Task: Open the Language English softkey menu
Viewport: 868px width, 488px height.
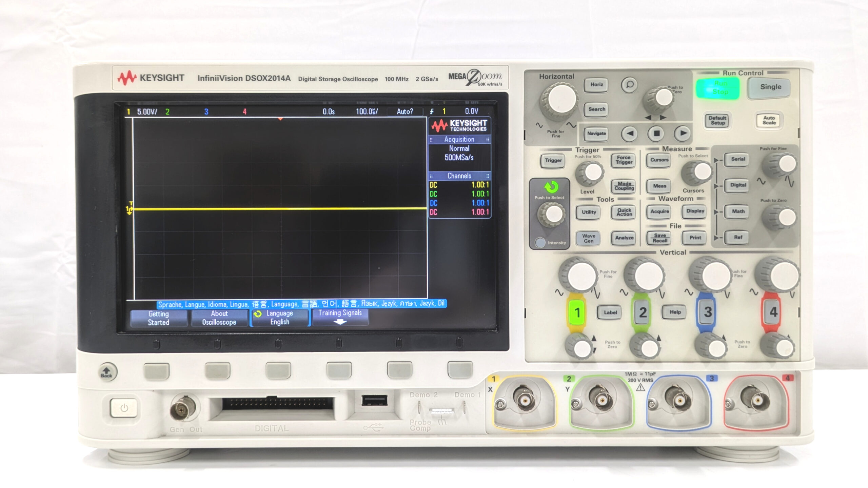Action: [280, 318]
